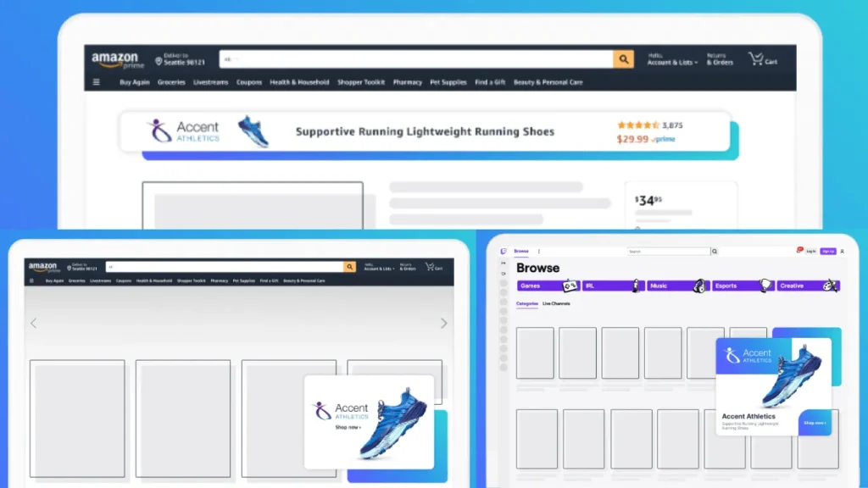This screenshot has height=488, width=868.
Task: Click the $34.95 price in the top Amazon window
Action: pos(648,200)
